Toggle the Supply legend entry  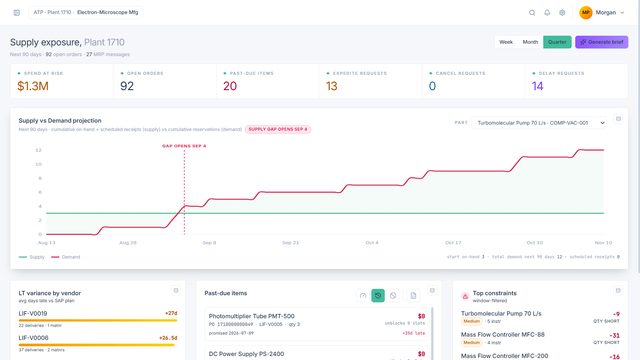click(32, 257)
